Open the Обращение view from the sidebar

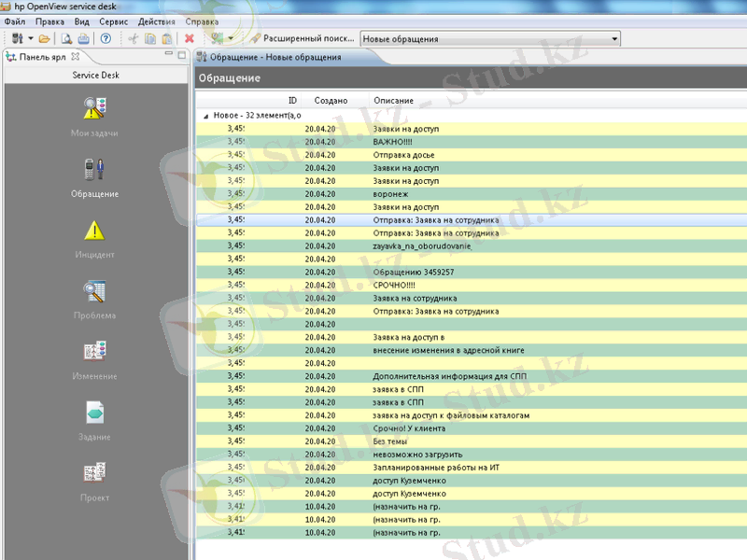click(93, 168)
